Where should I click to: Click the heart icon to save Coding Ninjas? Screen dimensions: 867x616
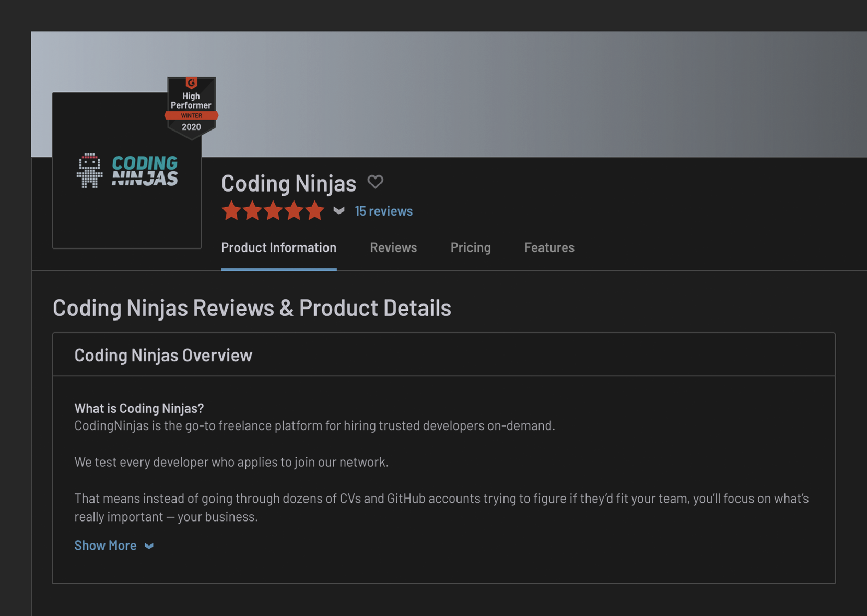point(376,182)
